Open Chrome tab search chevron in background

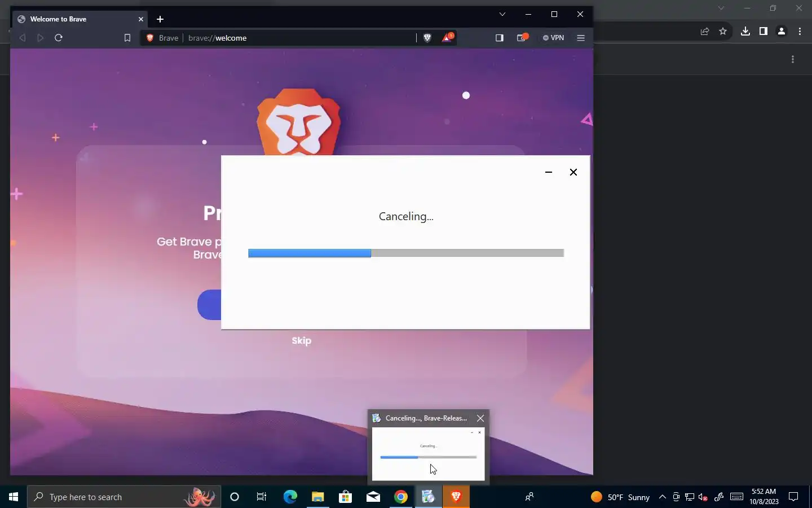(x=721, y=8)
